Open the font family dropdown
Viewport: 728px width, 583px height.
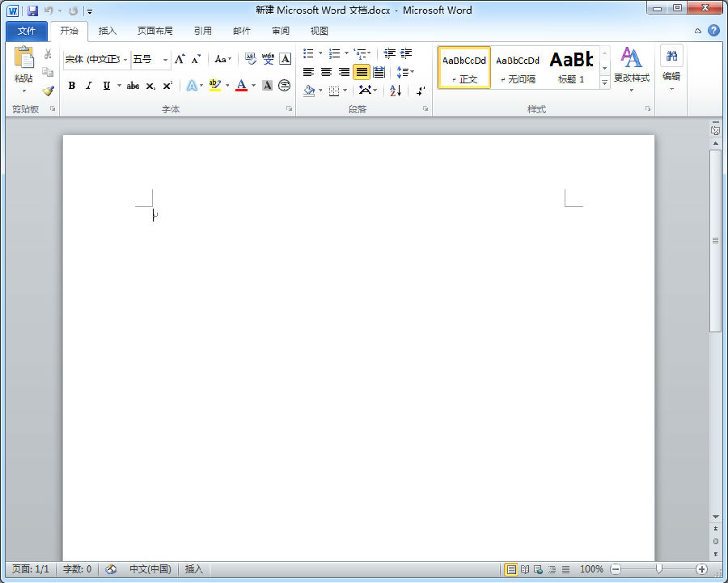click(x=124, y=59)
